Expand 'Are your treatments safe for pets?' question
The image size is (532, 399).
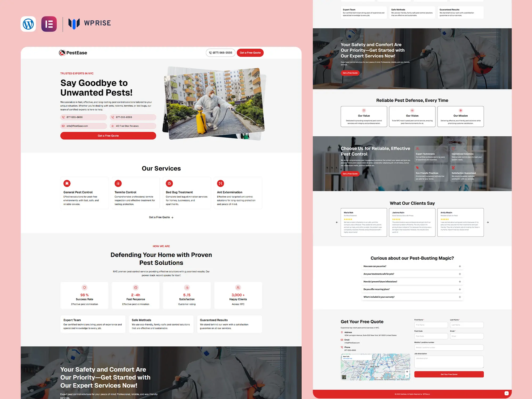click(x=459, y=274)
